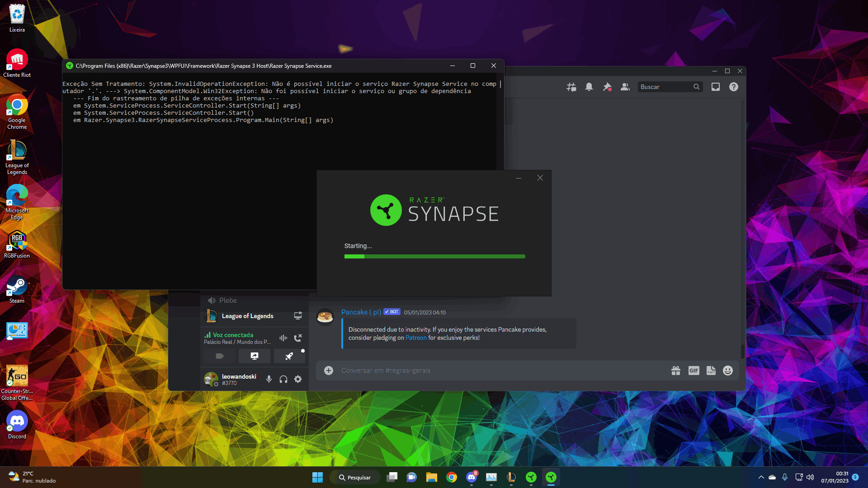Click the leowandoski user panel
The width and height of the screenshot is (868, 488).
pyautogui.click(x=231, y=379)
